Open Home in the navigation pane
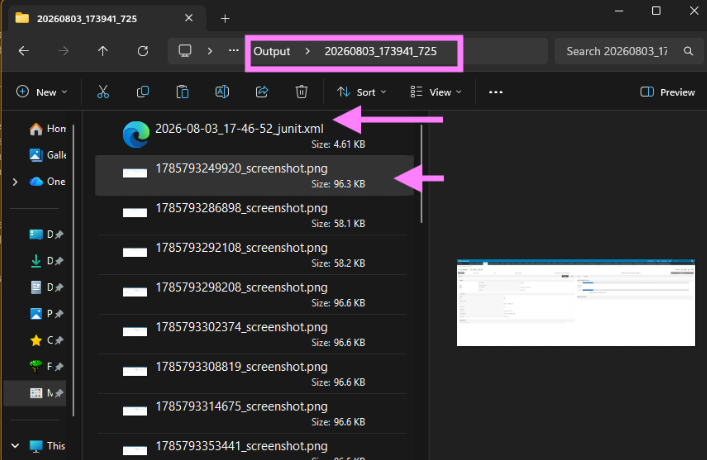This screenshot has height=460, width=707. (x=47, y=129)
